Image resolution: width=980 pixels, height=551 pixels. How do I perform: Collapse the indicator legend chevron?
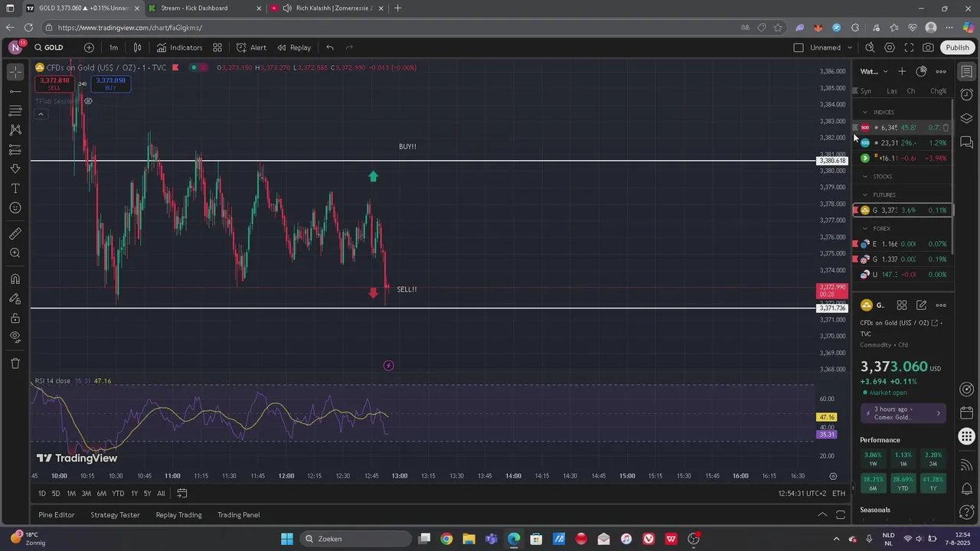(41, 115)
